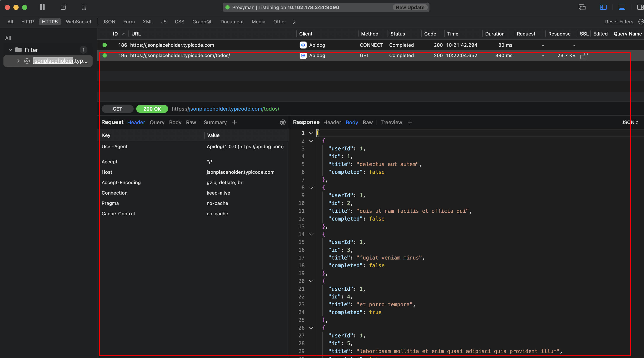644x358 pixels.
Task: Pause recording with the pause icon
Action: click(42, 7)
